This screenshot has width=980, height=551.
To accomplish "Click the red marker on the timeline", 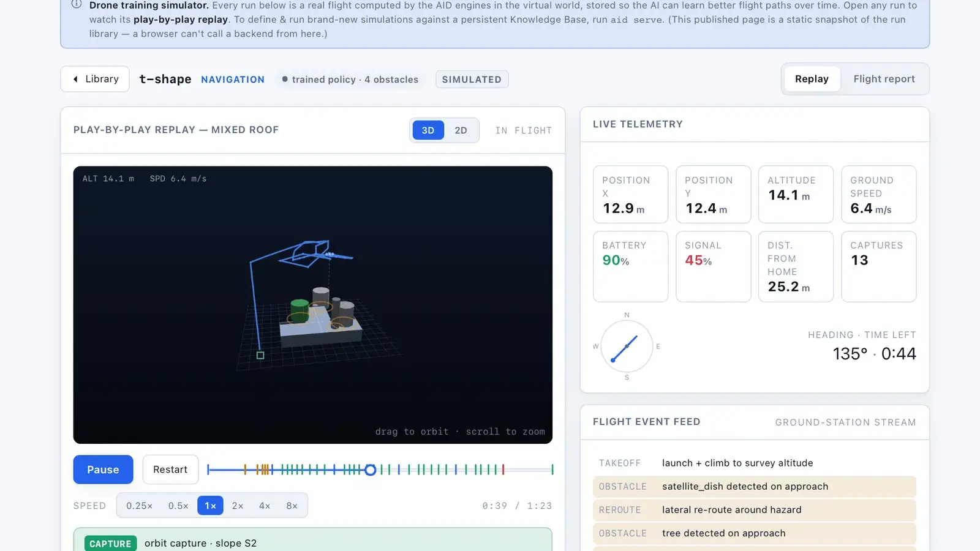I will 503,470.
